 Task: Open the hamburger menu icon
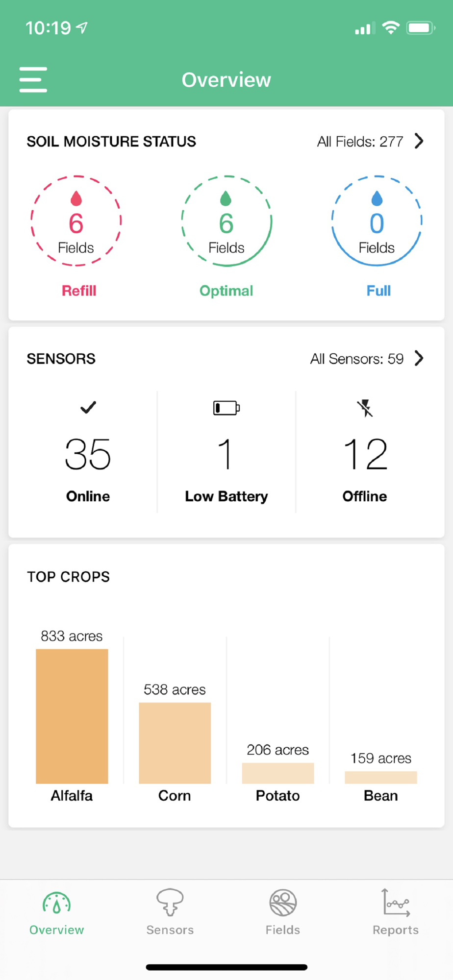point(33,80)
